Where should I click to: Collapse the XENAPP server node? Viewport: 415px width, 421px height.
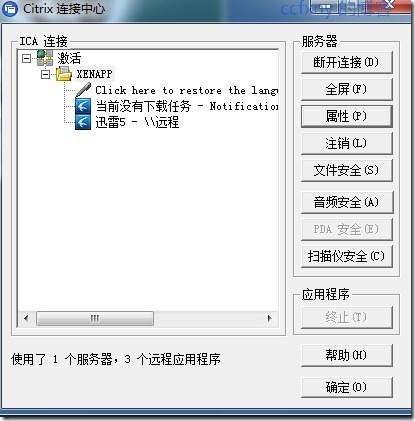[x=45, y=74]
